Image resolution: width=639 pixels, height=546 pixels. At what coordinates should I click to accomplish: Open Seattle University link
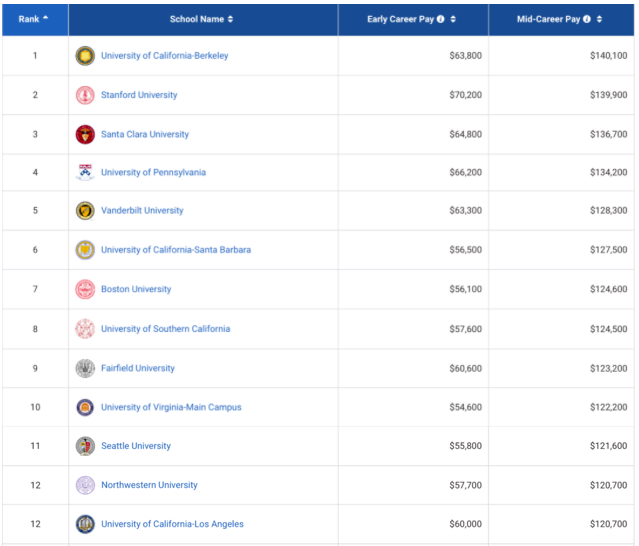click(x=136, y=446)
